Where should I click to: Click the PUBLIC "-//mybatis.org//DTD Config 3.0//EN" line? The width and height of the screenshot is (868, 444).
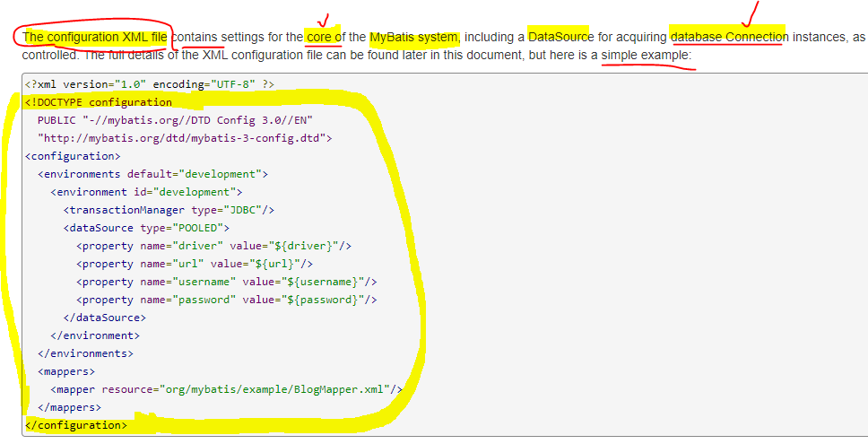coord(176,120)
